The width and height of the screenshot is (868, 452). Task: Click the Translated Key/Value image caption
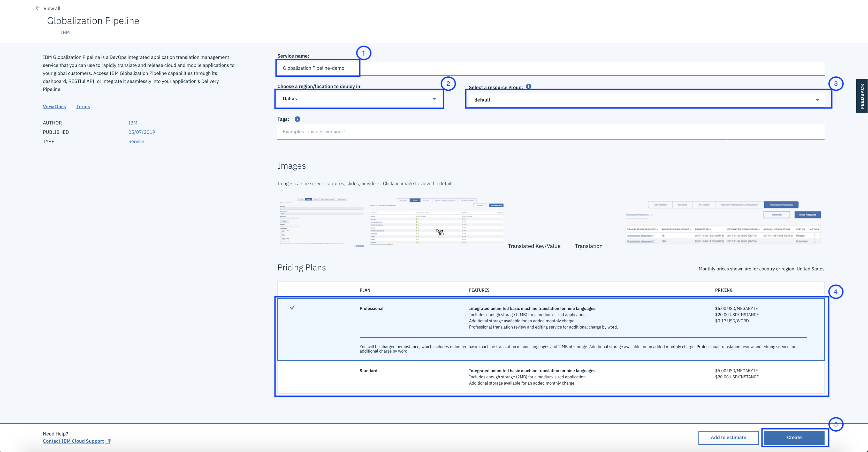(x=534, y=246)
